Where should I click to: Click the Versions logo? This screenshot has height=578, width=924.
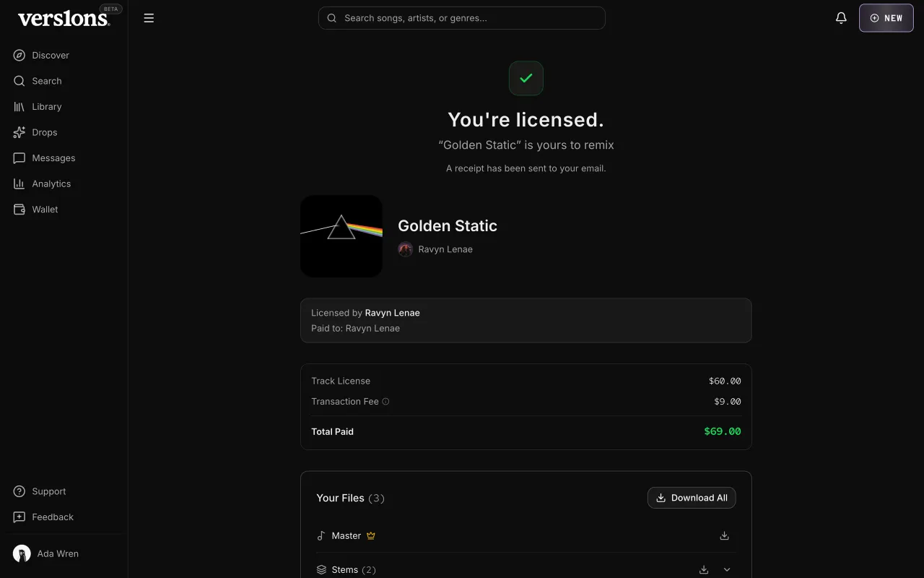[64, 19]
